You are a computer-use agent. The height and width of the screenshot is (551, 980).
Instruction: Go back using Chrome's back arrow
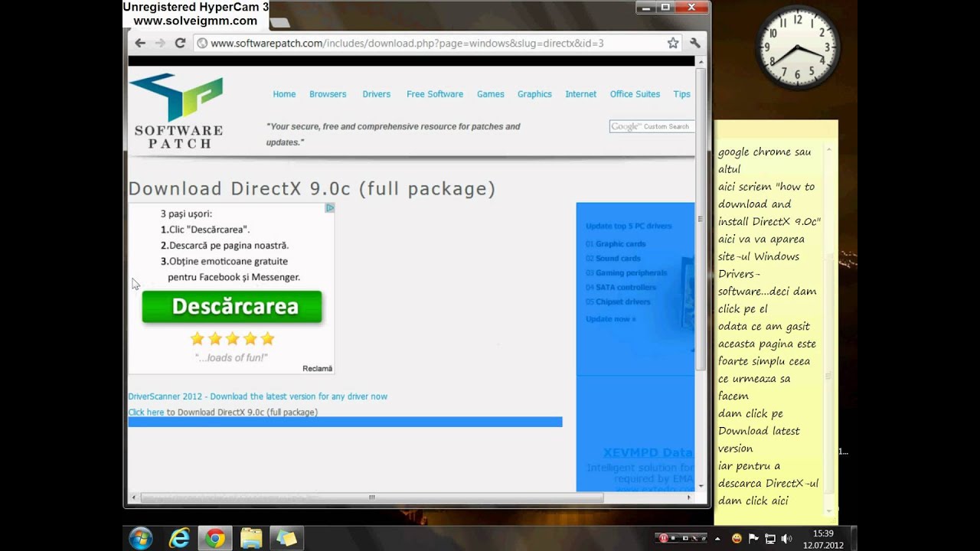(x=140, y=44)
